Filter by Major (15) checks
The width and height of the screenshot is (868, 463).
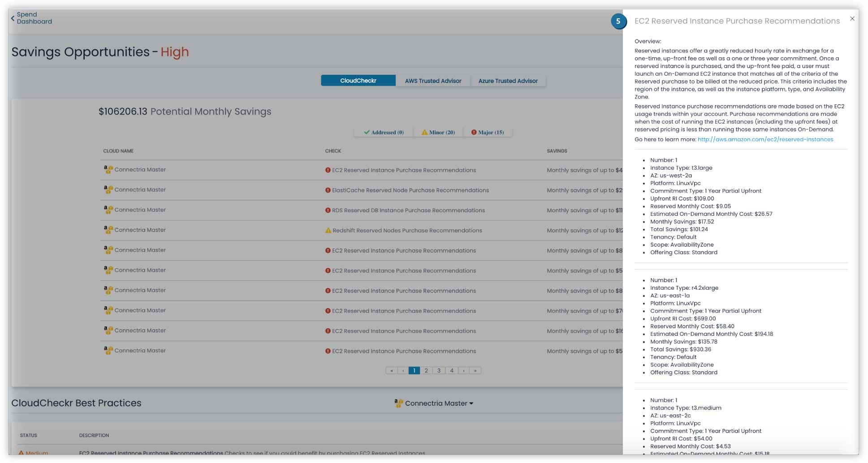coord(488,133)
